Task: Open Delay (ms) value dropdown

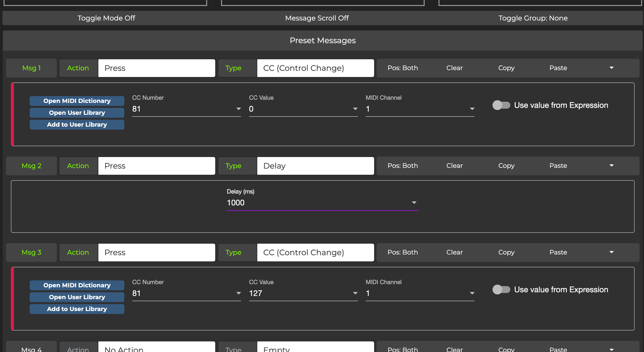Action: tap(414, 203)
